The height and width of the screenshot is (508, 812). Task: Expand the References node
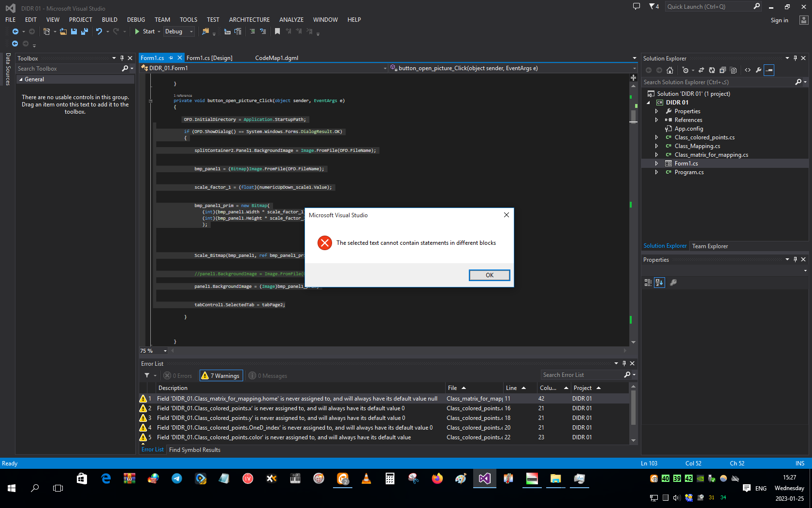click(x=656, y=120)
